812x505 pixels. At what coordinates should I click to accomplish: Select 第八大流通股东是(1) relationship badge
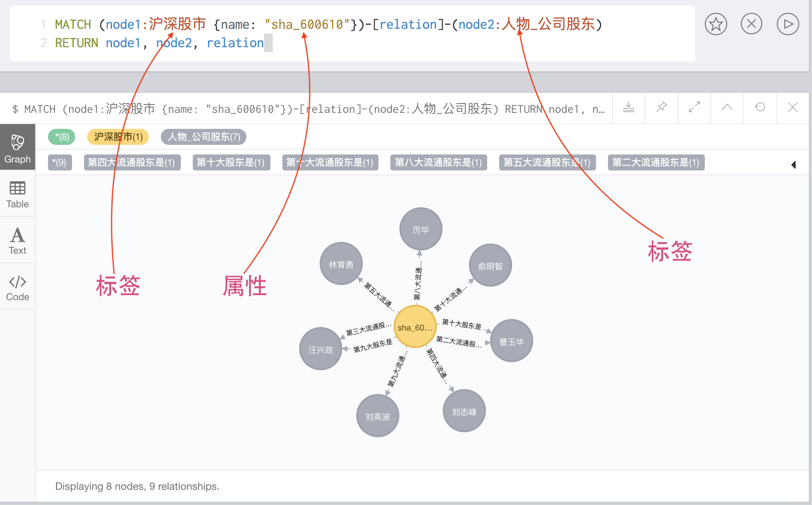(439, 162)
